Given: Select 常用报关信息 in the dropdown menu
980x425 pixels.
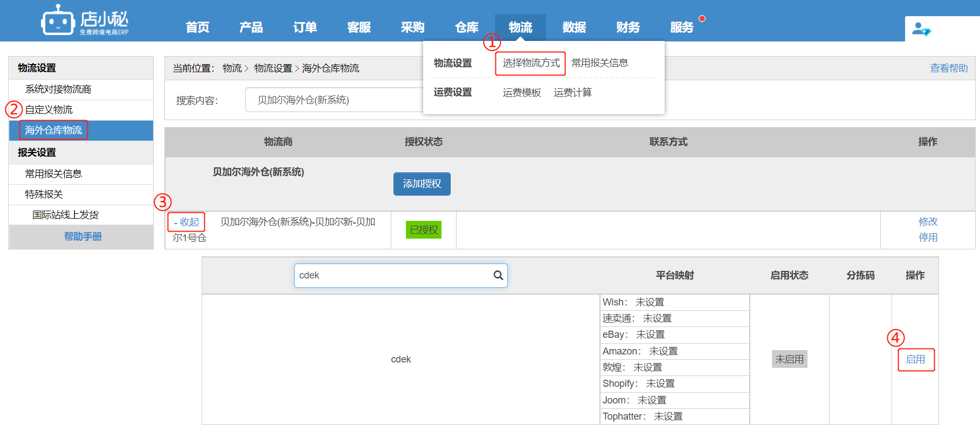Looking at the screenshot, I should (600, 63).
